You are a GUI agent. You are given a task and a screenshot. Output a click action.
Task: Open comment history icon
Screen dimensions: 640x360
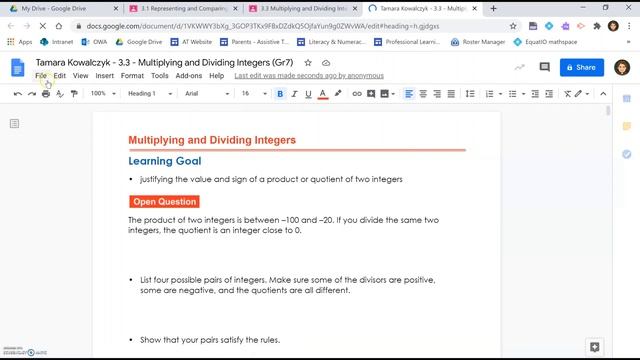tap(544, 67)
